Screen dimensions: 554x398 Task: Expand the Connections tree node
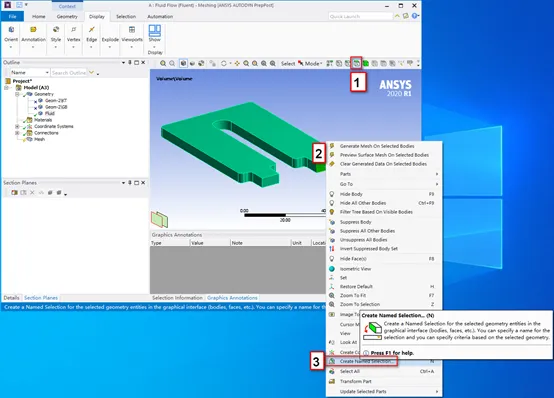pyautogui.click(x=17, y=133)
